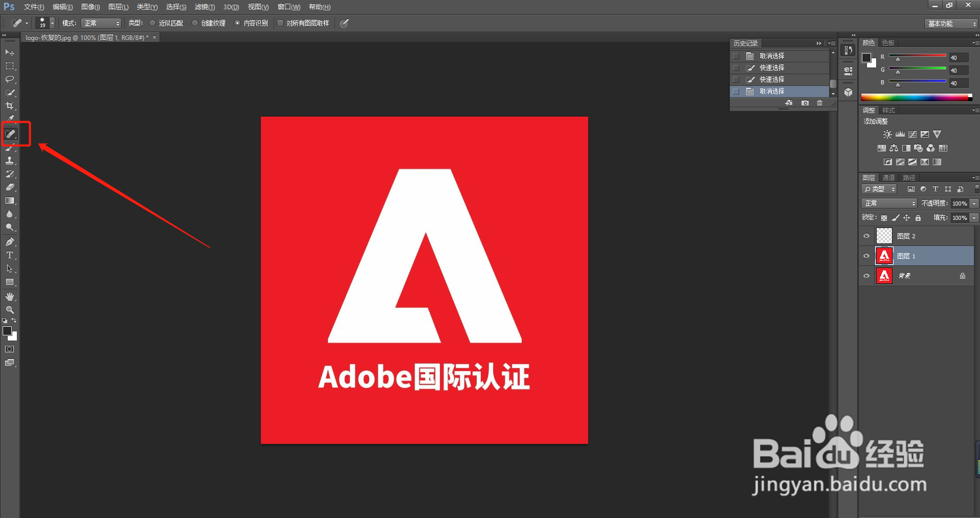Screen dimensions: 980x518
Task: Add a Curves adjustment
Action: [x=912, y=134]
